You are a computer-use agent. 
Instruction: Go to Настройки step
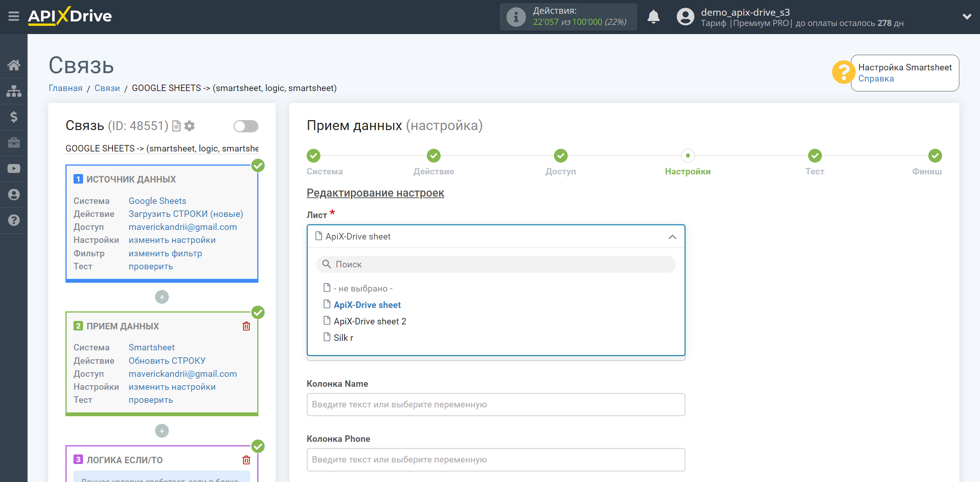click(688, 156)
